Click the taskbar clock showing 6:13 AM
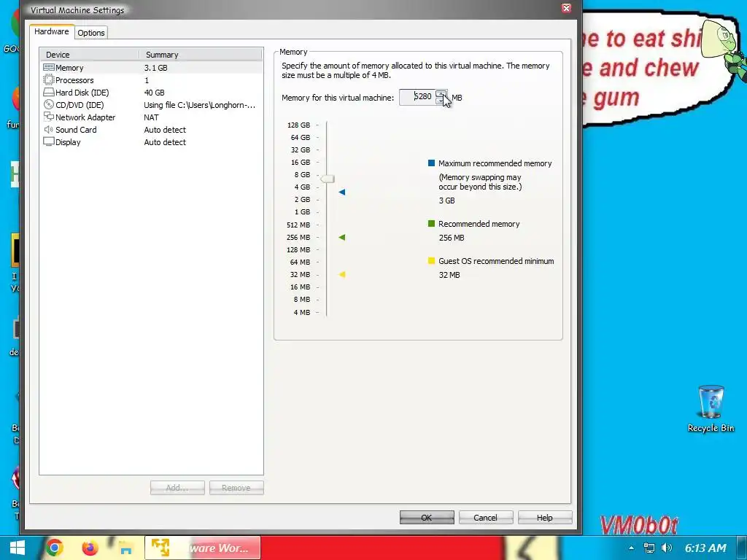The height and width of the screenshot is (560, 747). [705, 548]
